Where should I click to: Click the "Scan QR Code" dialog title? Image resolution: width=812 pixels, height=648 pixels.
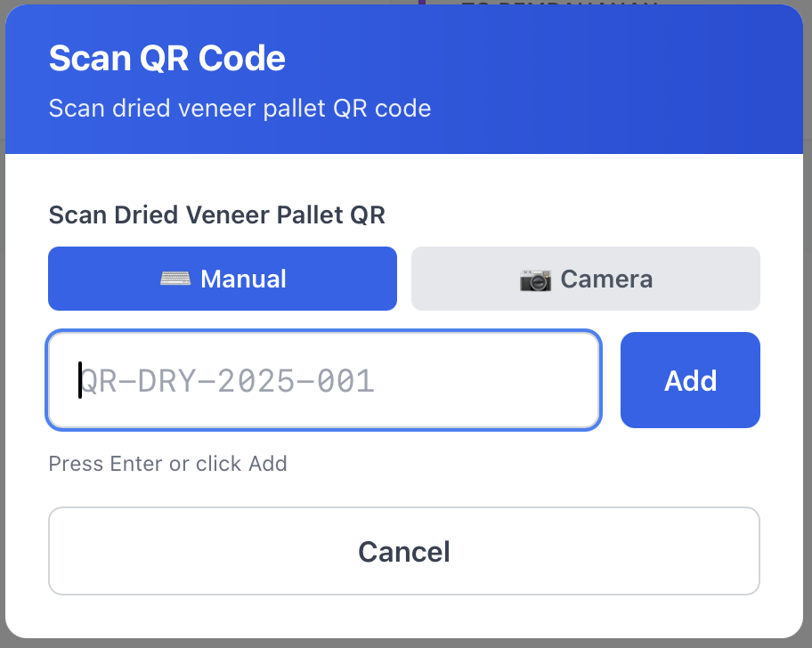click(x=166, y=59)
